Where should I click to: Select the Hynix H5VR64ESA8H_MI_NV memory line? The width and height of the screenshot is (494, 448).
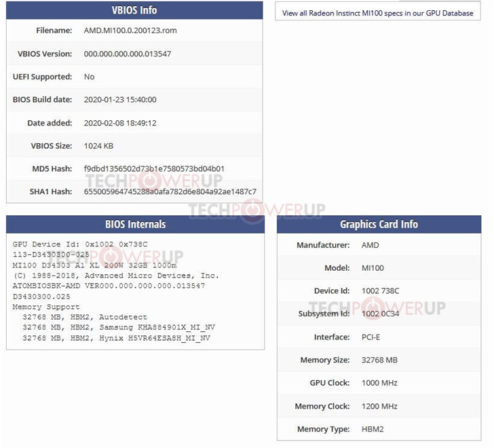(116, 338)
